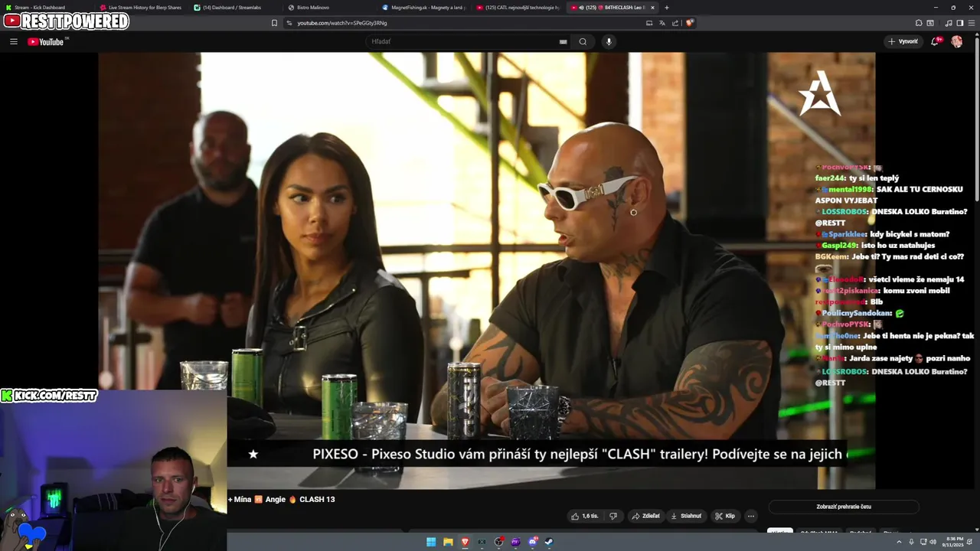
Task: Switch to Bistro Malinovo tab
Action: click(329, 8)
